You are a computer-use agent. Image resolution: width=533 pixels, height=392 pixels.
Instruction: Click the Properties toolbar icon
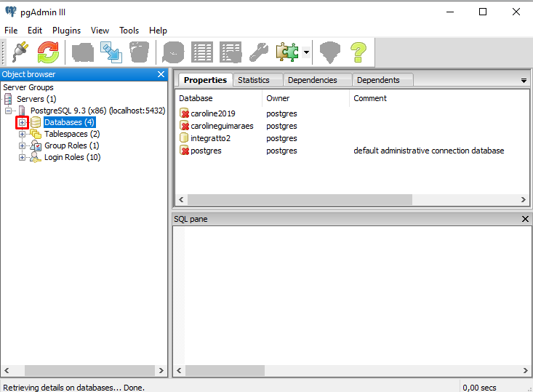coord(83,52)
